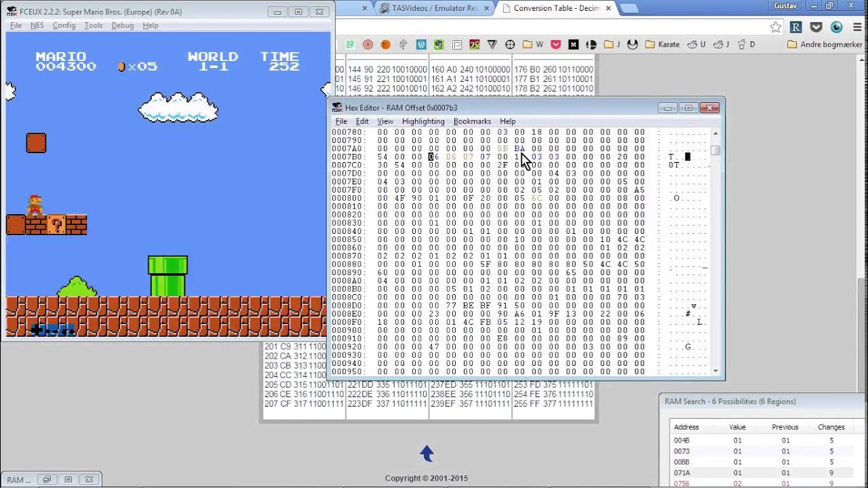Open the Hex Editor File menu

[341, 121]
